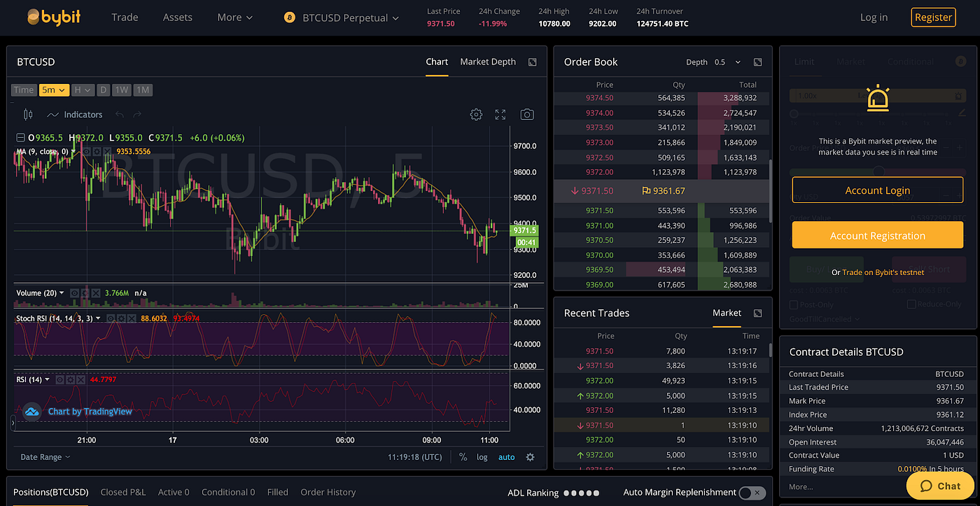Click the Account Registration button
Image resolution: width=980 pixels, height=506 pixels.
pos(878,235)
